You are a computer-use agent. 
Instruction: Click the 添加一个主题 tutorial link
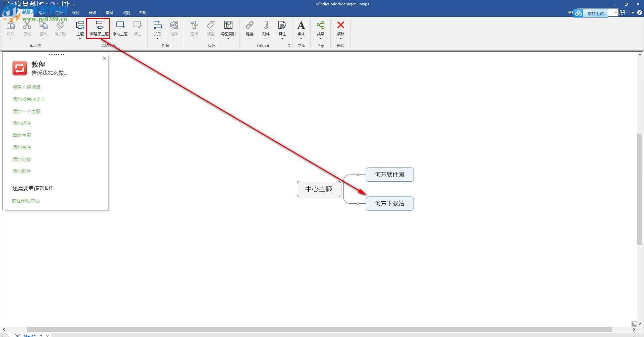click(26, 111)
